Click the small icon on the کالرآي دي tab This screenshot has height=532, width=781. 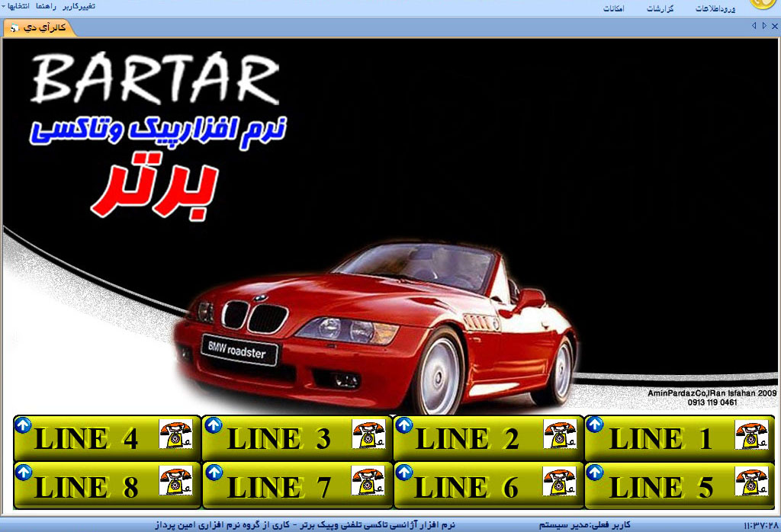coord(14,28)
